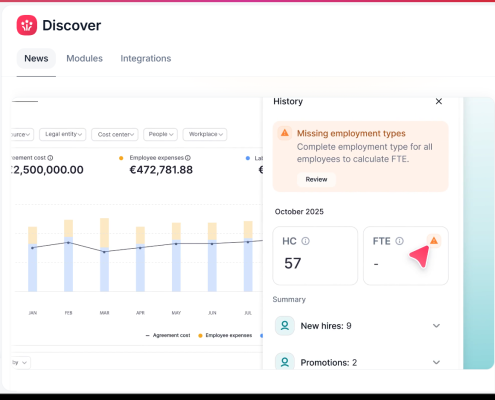Viewport: 495px width, 400px height.
Task: Open the Cost center filter dropdown
Action: 115,134
